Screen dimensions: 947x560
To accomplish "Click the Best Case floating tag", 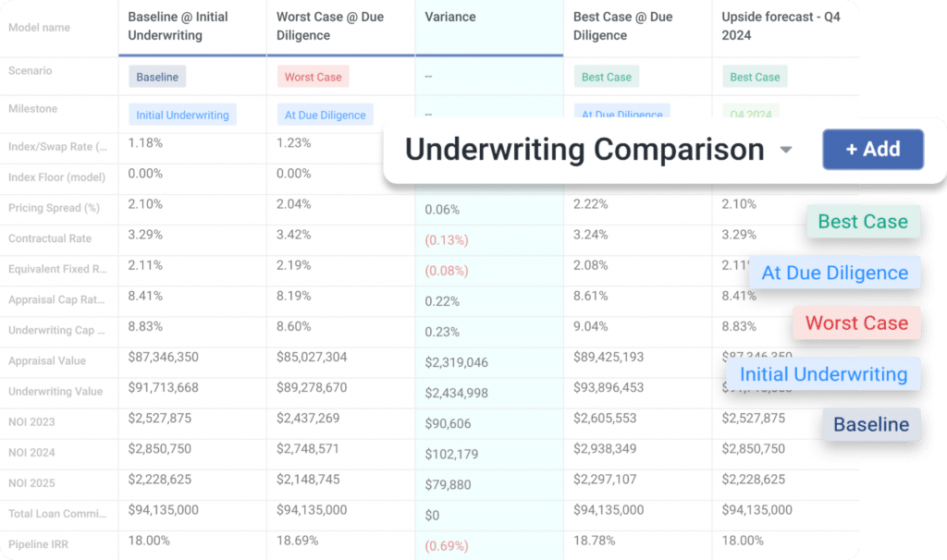I will 864,222.
